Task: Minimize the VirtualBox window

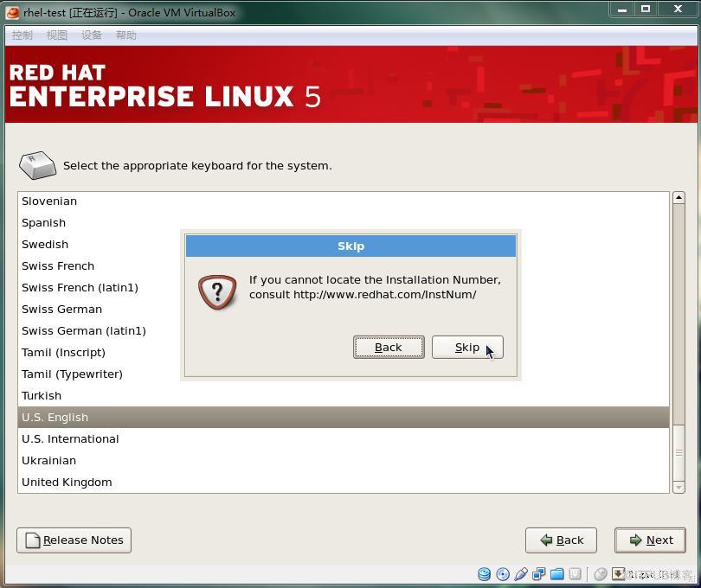Action: [x=622, y=9]
